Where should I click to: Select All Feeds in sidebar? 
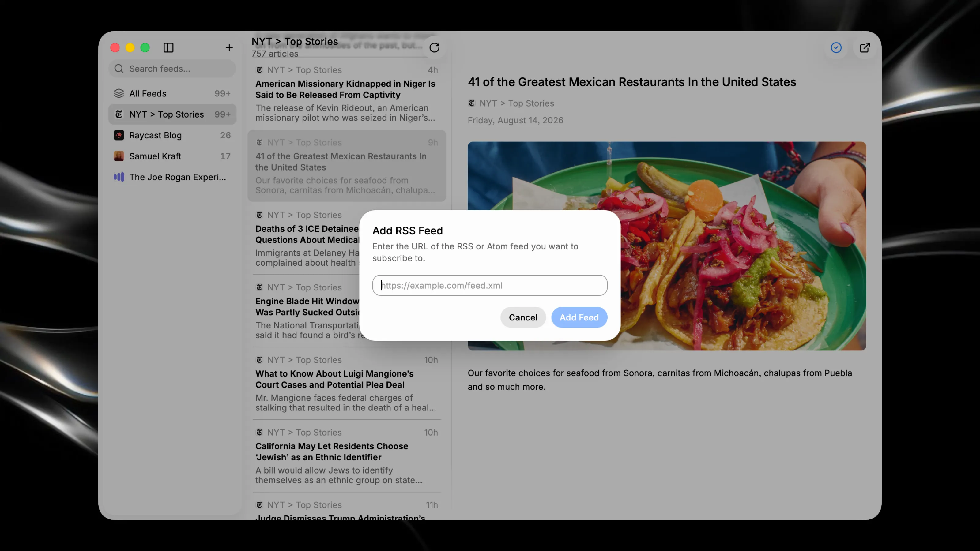(x=172, y=93)
